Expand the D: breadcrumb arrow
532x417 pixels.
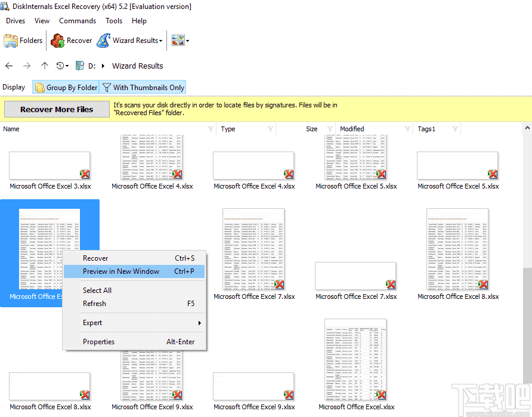point(103,66)
